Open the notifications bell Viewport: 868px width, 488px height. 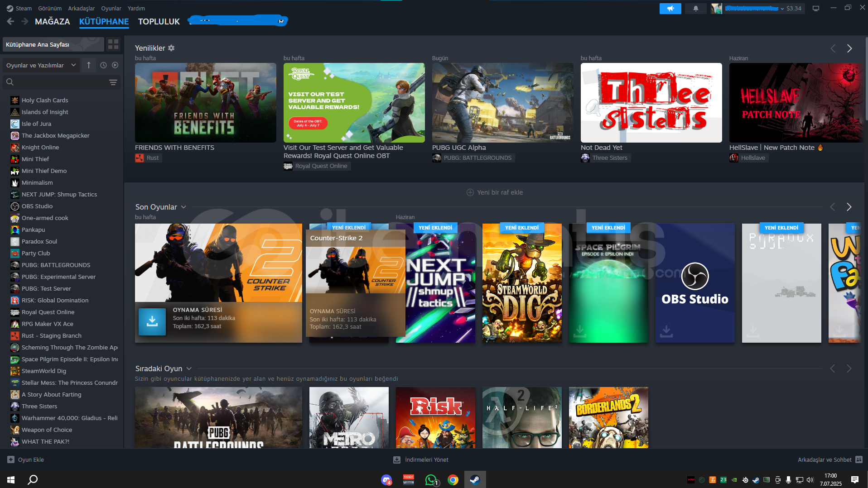tap(695, 8)
